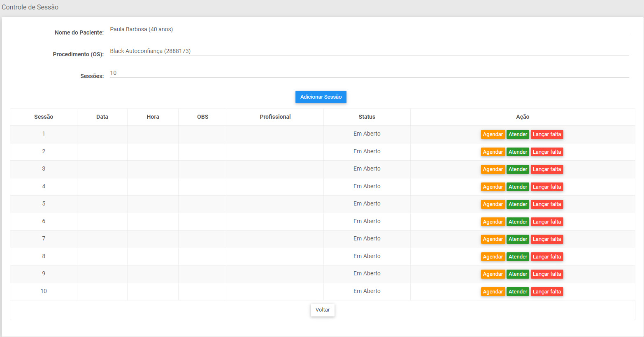Click the Nome do Paciente field
The width and height of the screenshot is (644, 337).
coord(369,30)
